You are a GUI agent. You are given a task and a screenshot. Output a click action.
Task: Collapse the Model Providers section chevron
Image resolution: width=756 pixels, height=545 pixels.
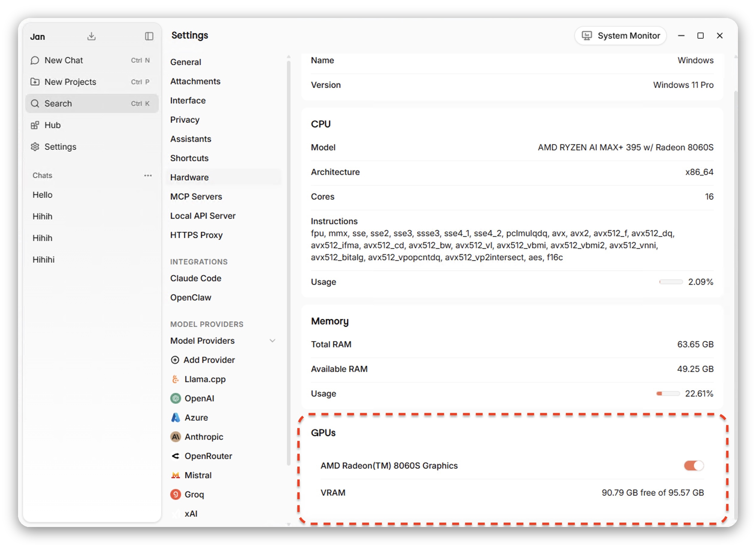tap(272, 341)
